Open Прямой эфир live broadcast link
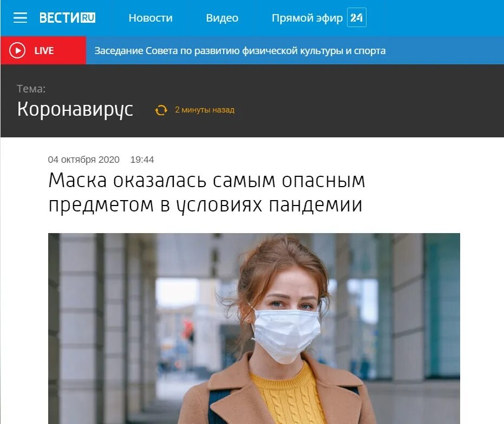 (x=307, y=18)
